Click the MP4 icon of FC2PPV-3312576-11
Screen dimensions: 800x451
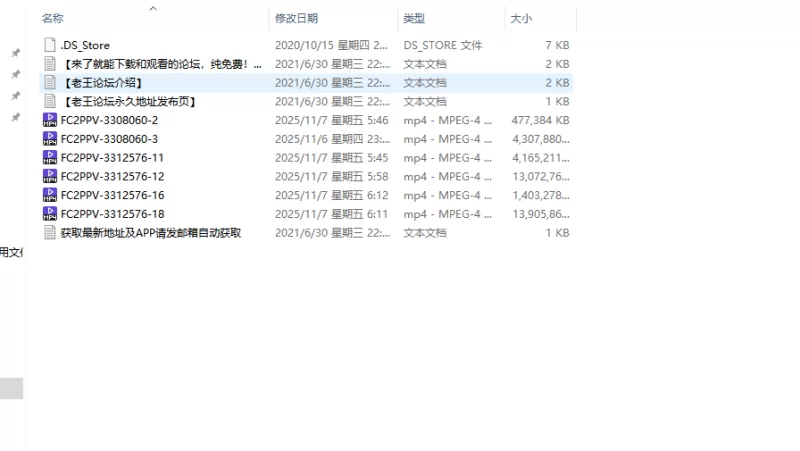[x=49, y=158]
